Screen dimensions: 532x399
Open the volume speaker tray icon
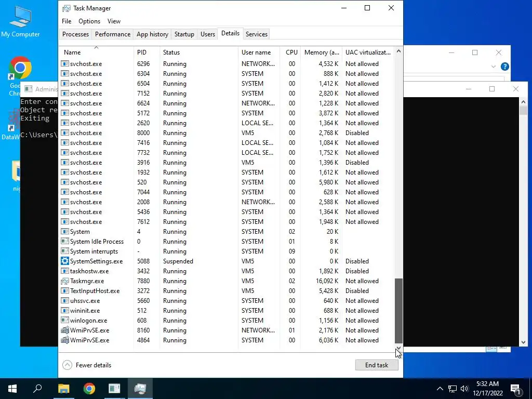464,389
